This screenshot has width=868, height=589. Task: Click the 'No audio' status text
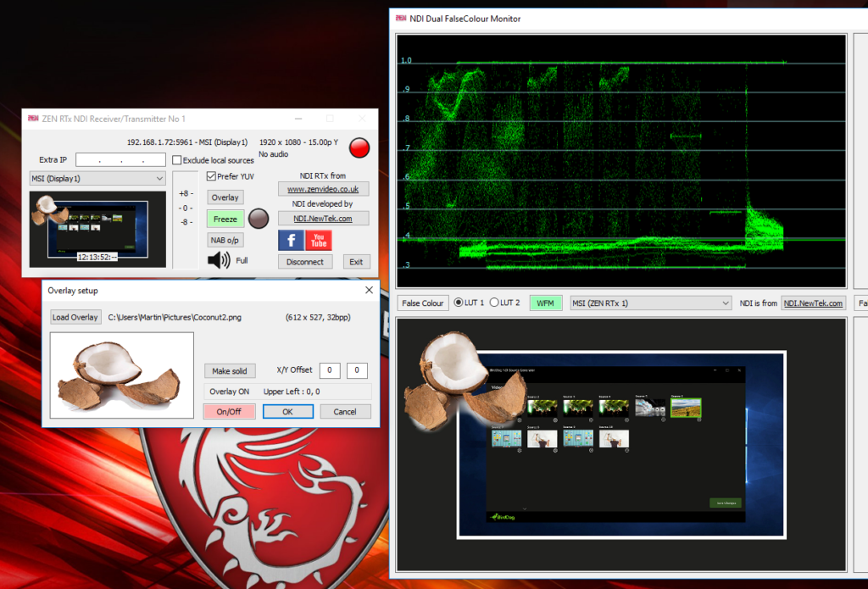(274, 154)
